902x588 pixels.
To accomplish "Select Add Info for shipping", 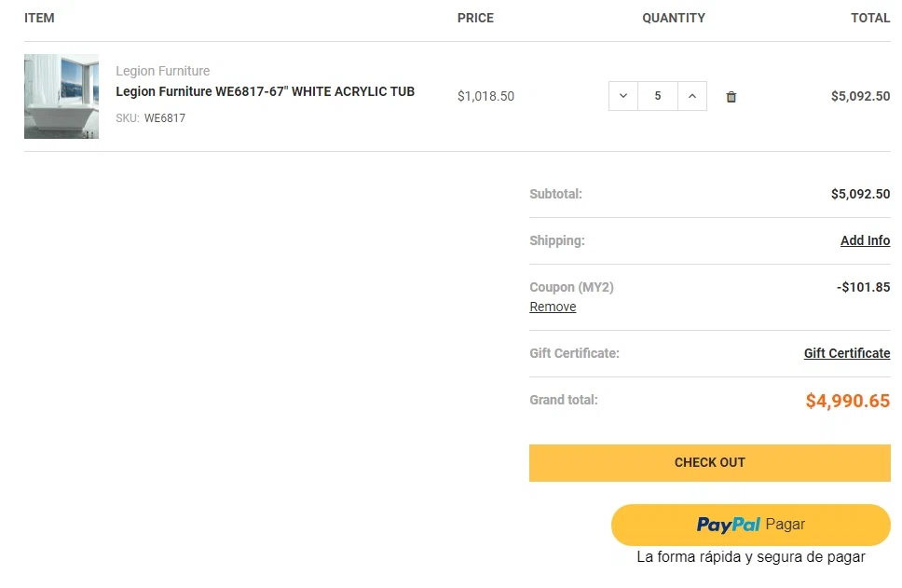I will coord(865,240).
